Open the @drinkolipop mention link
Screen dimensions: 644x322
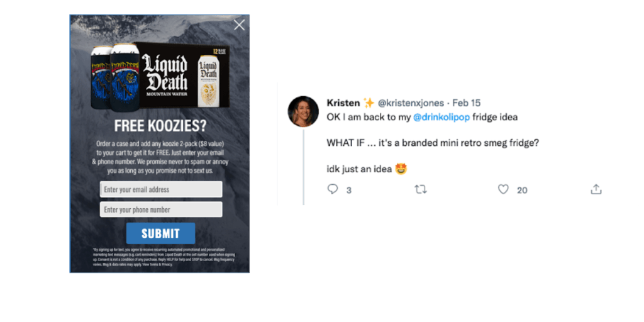[x=441, y=117]
